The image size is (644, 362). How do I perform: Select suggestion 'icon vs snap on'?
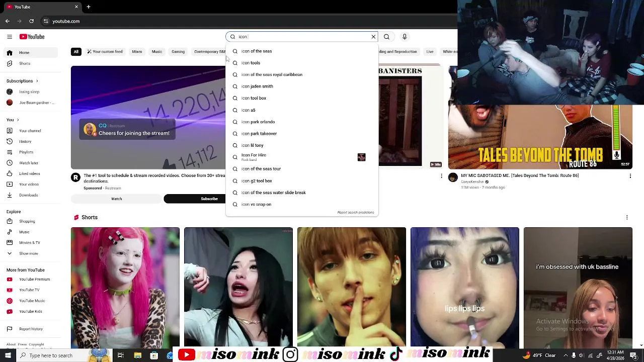(x=302, y=204)
